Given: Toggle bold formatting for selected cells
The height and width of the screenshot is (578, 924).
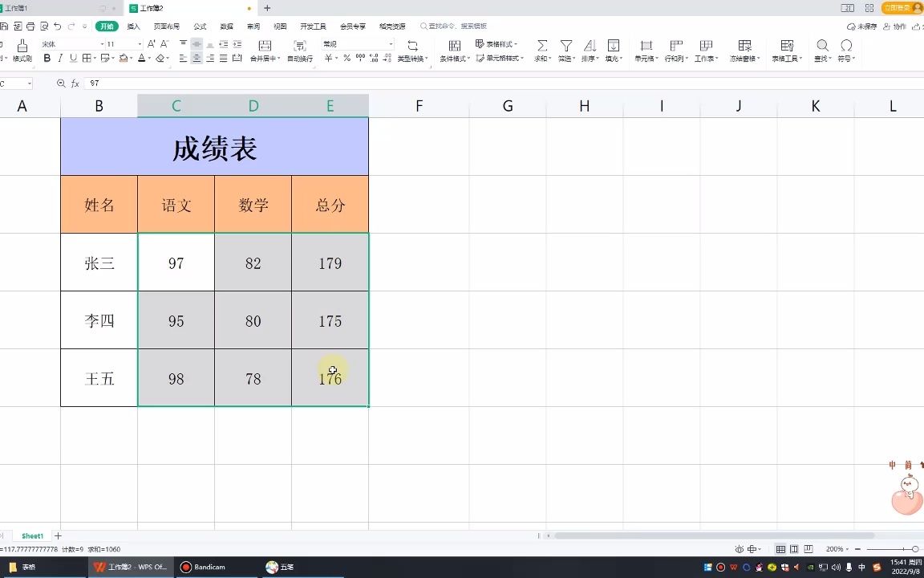Looking at the screenshot, I should 47,58.
